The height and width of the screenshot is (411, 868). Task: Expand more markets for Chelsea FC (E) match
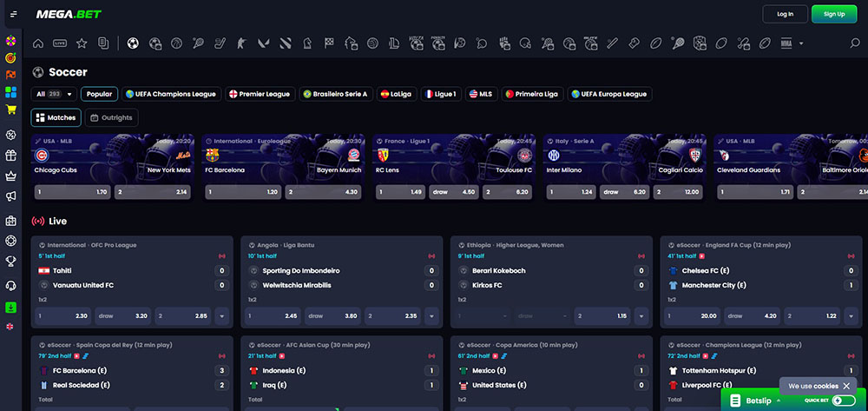(x=851, y=316)
